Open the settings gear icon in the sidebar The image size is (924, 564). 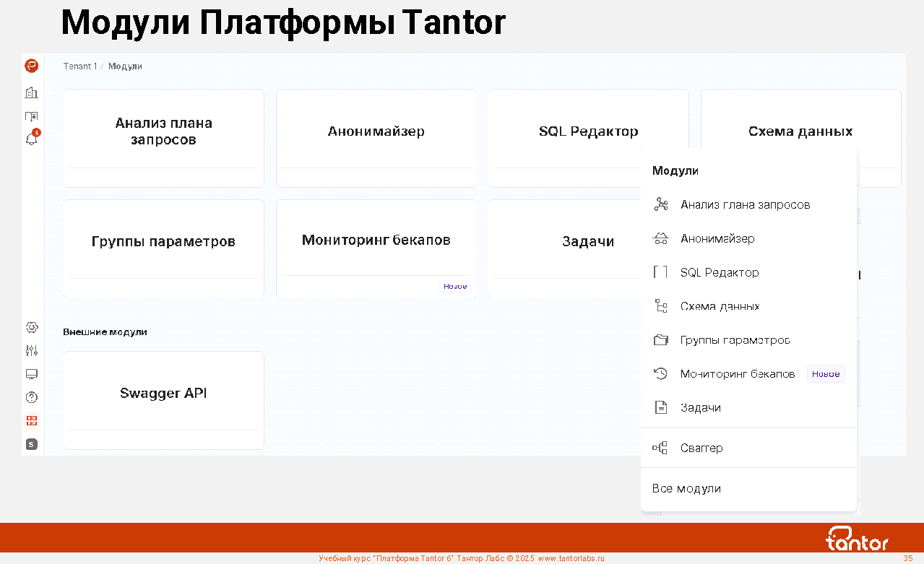point(31,328)
